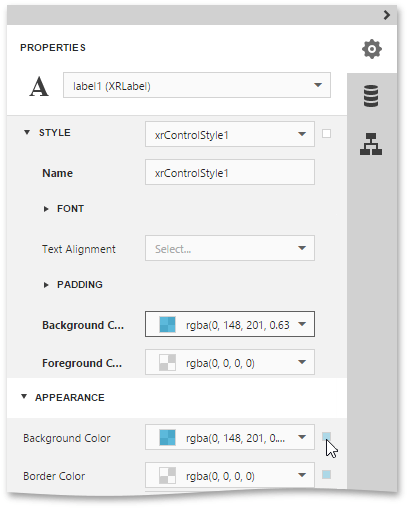Click the Style property marker square

[326, 134]
